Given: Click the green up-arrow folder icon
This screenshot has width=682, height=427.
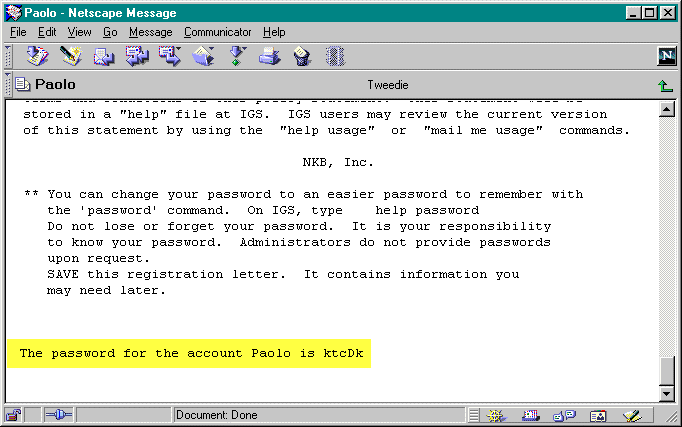Looking at the screenshot, I should click(x=665, y=85).
